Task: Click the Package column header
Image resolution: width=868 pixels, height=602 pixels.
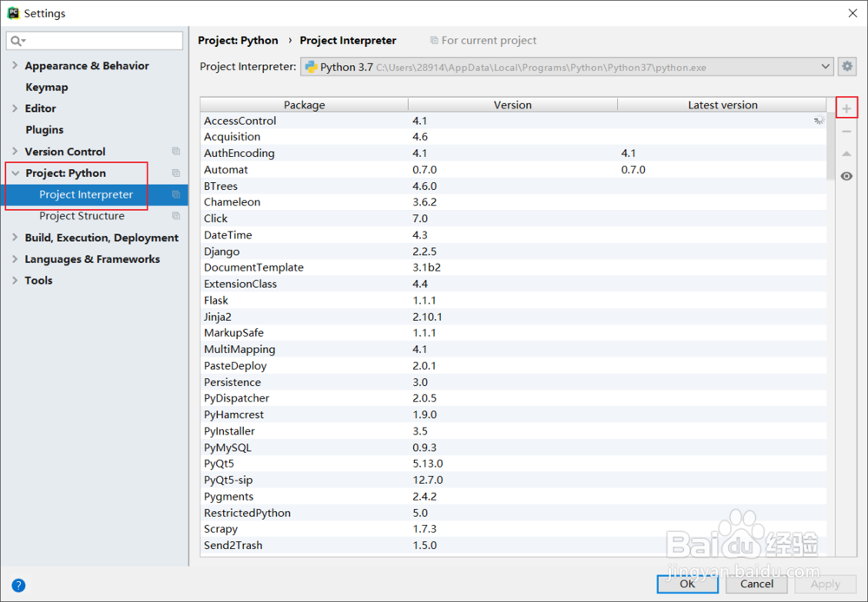Action: click(x=305, y=105)
